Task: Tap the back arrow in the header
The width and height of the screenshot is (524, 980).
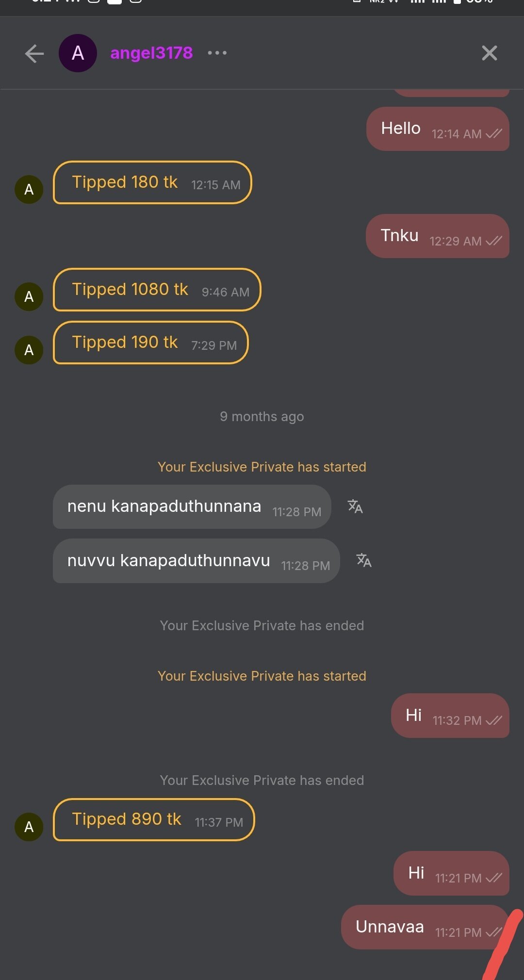Action: [x=34, y=53]
